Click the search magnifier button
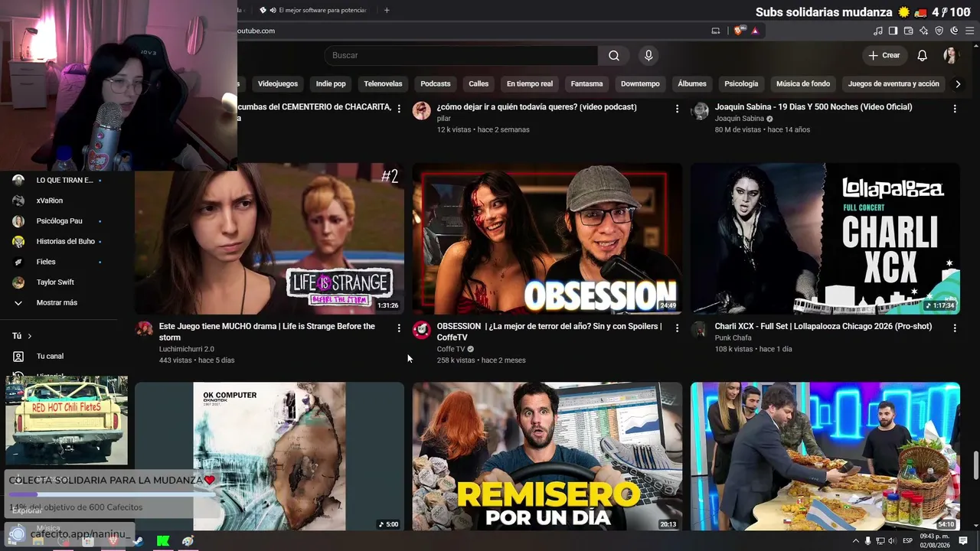The height and width of the screenshot is (551, 980). tap(614, 55)
